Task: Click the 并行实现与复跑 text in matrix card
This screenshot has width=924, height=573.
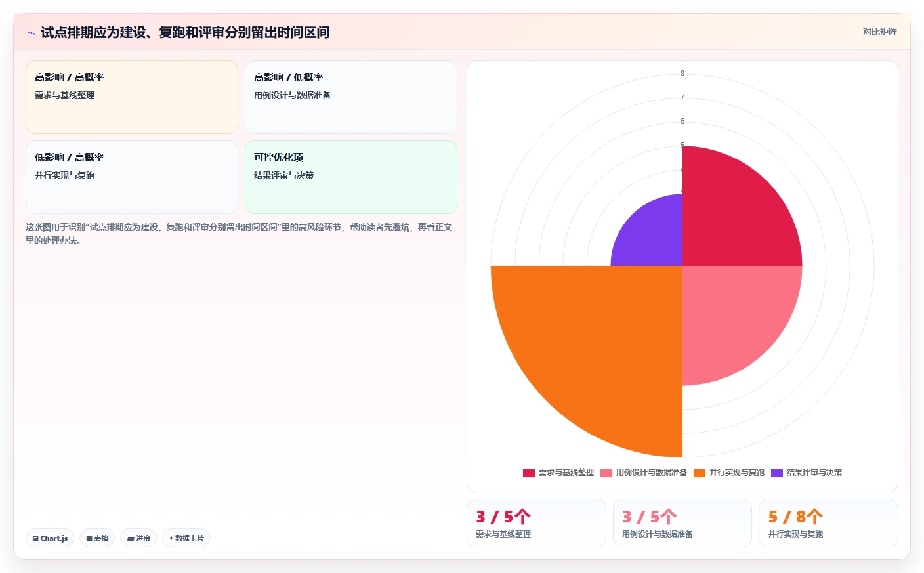Action: [x=65, y=175]
